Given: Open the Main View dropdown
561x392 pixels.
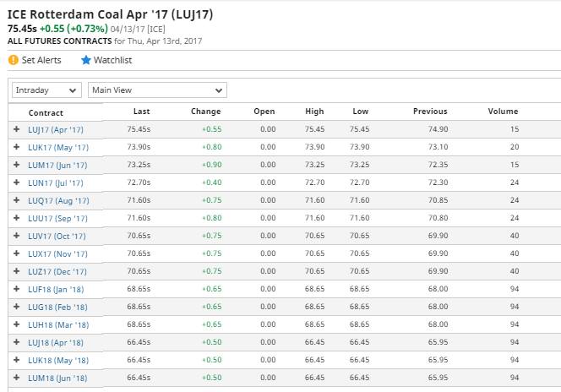Looking at the screenshot, I should (157, 90).
